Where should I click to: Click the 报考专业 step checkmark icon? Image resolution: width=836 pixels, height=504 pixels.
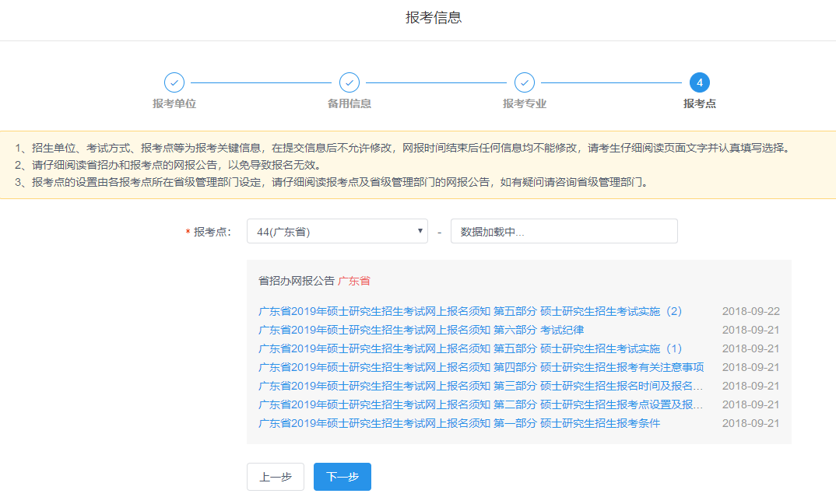[x=525, y=82]
